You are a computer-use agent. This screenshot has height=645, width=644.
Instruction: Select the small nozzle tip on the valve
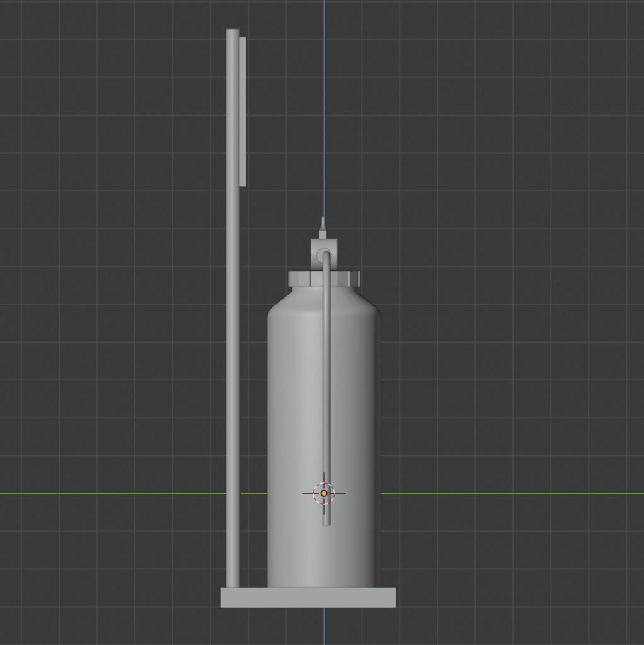[x=323, y=228]
